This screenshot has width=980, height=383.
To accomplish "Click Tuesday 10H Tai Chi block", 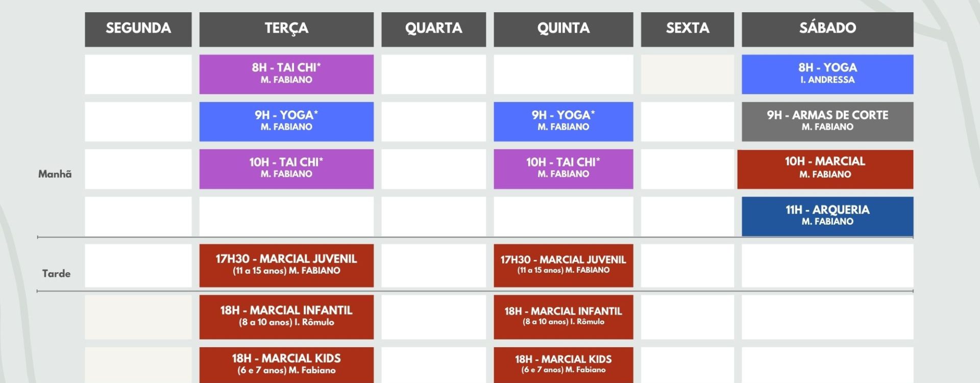I will pyautogui.click(x=286, y=169).
